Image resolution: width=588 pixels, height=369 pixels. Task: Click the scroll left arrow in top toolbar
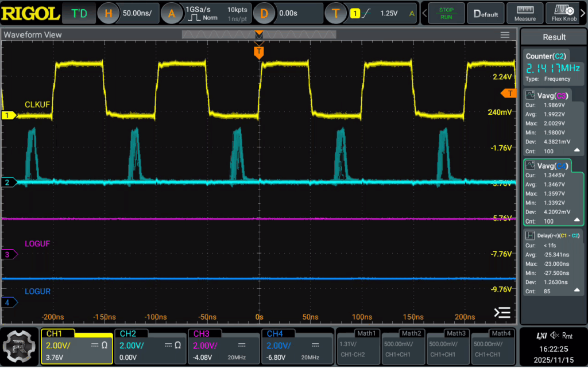424,14
